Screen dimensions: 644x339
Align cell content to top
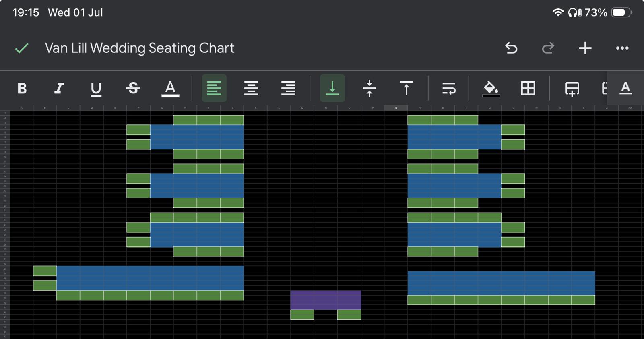point(406,88)
